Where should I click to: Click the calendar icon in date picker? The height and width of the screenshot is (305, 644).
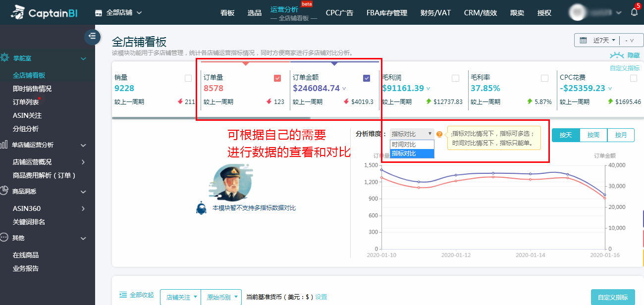[x=583, y=40]
